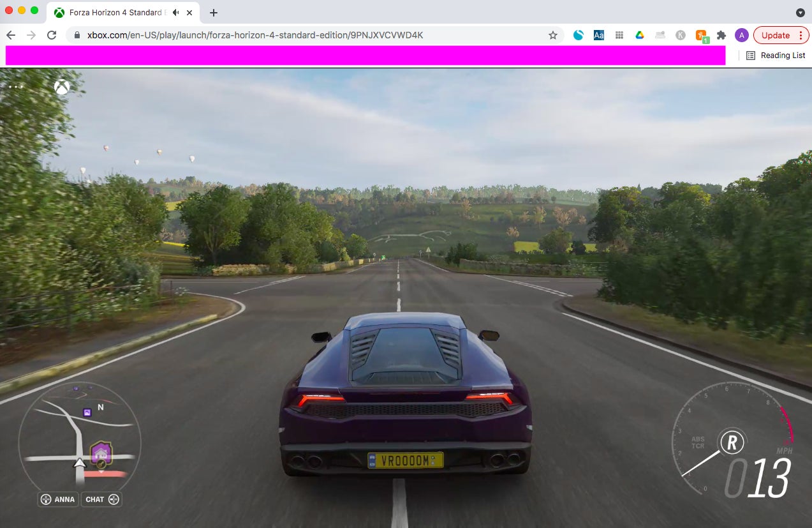Click the white player arrow on minimap
The image size is (812, 528).
click(x=80, y=464)
